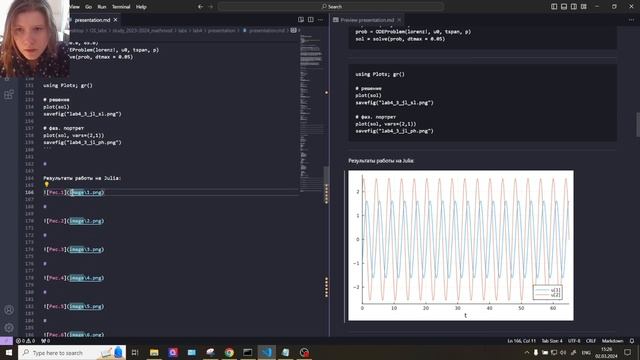Screen dimensions: 640x360
Task: Change Tab Size: 4 indentation setting
Action: pos(552,341)
